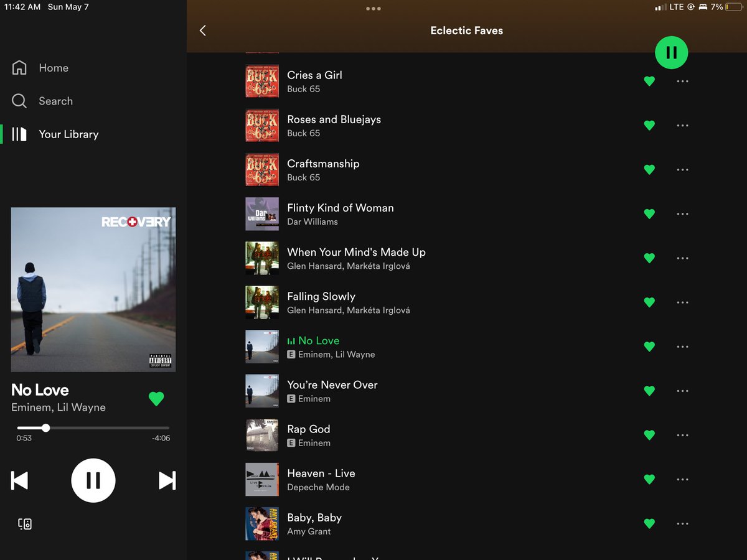Viewport: 747px width, 560px height.
Task: Open more options for Rap God
Action: point(682,435)
